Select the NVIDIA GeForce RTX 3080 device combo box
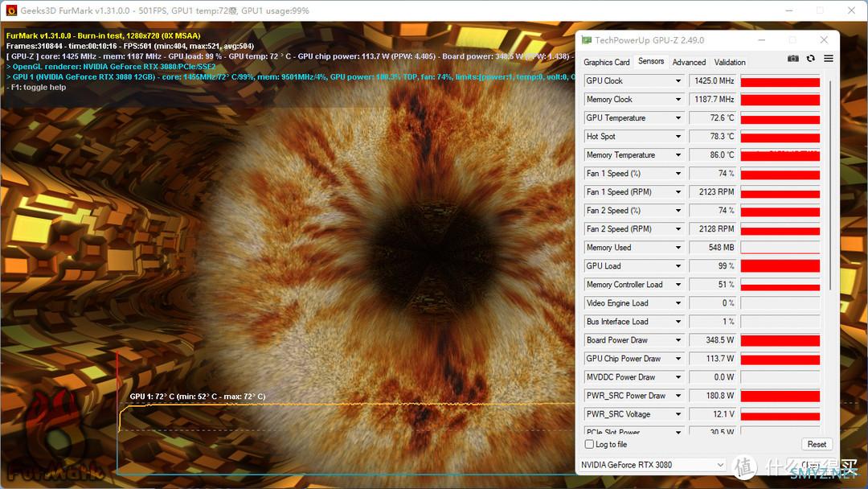Screen dimensions: 868x489 pos(652,465)
